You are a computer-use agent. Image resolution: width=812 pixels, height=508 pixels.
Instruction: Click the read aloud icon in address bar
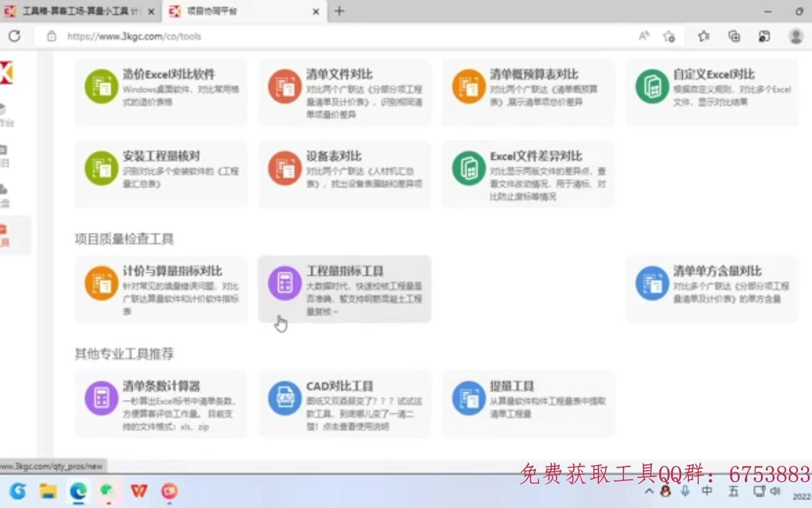click(644, 36)
